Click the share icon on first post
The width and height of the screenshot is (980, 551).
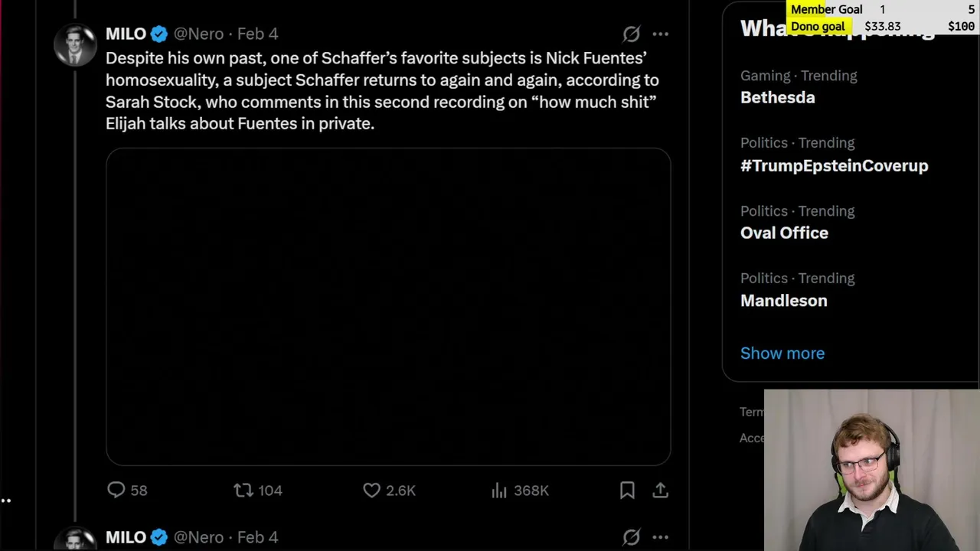coord(660,491)
